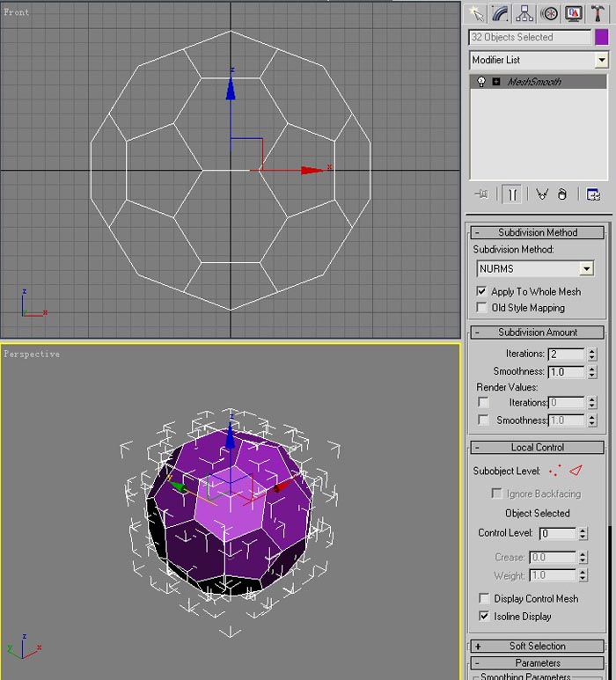Click the Smoothness spinner arrows

pyautogui.click(x=592, y=371)
